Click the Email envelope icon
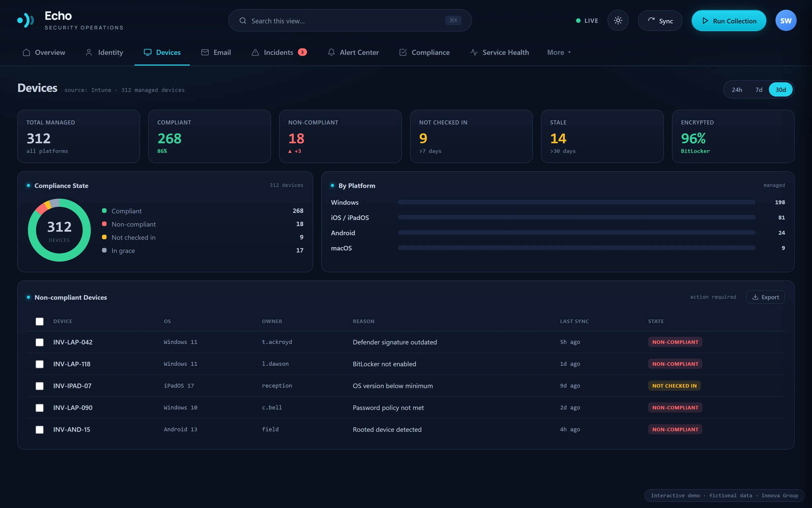This screenshot has height=508, width=812. (205, 52)
